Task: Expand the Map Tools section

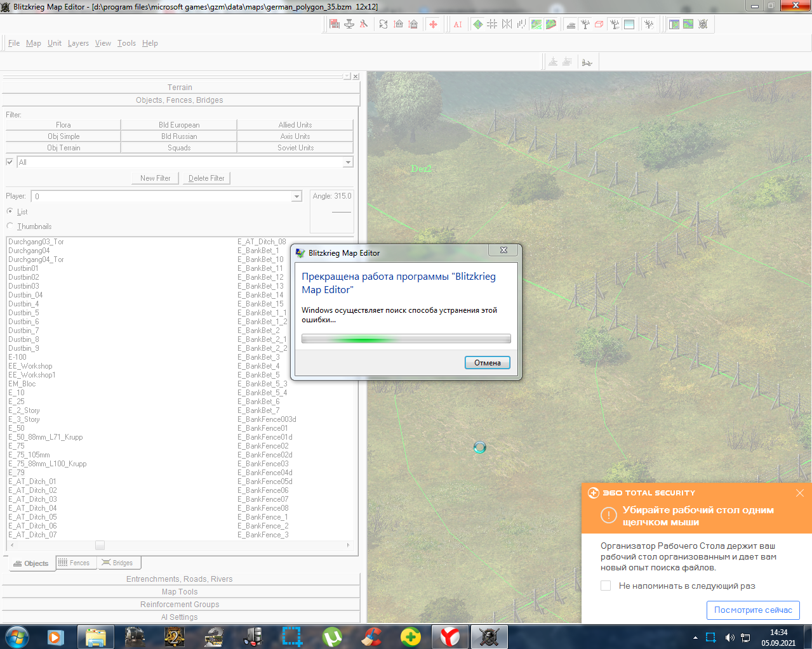Action: click(x=180, y=592)
